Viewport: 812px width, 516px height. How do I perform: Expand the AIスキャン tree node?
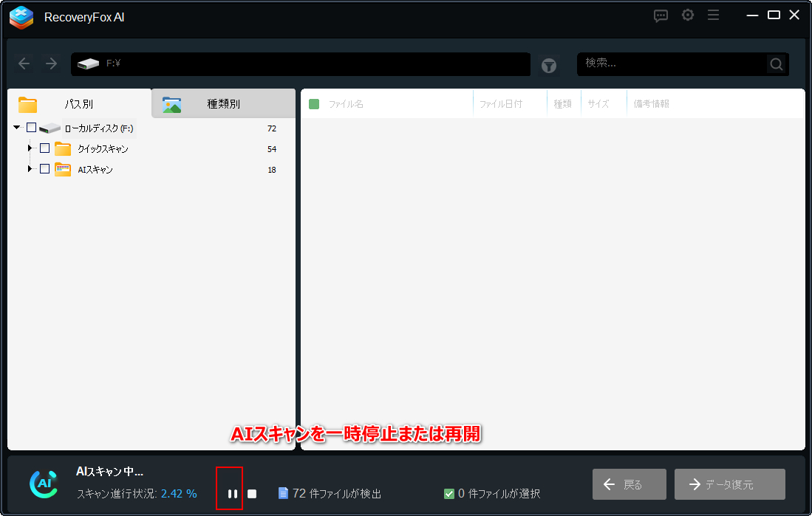point(30,169)
